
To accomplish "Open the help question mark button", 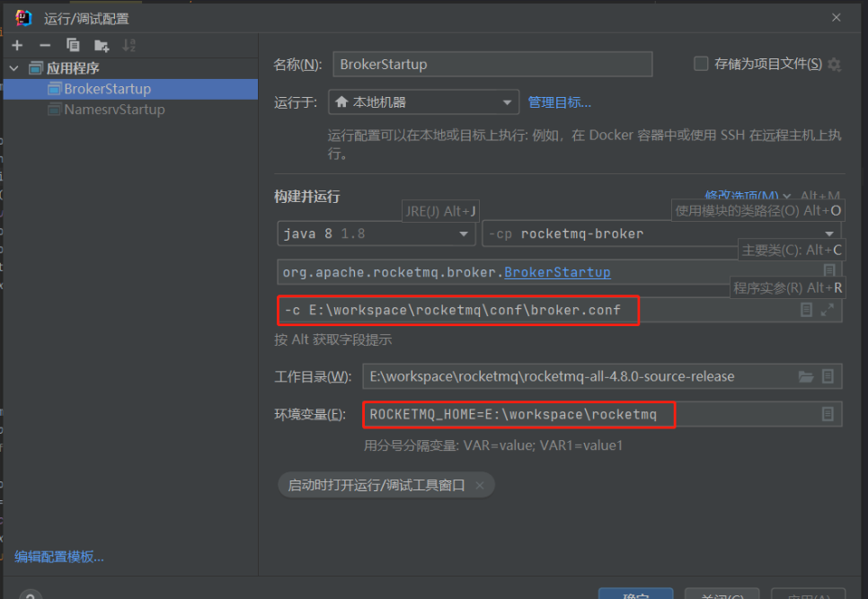I will click(31, 594).
